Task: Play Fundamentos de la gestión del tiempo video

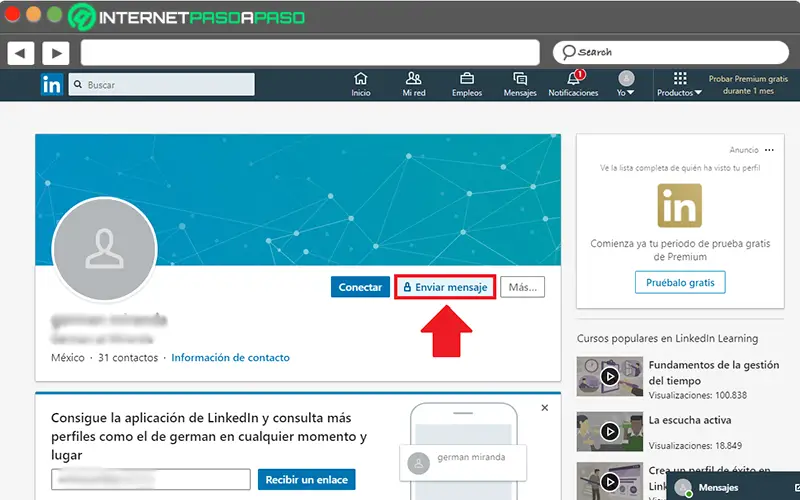Action: click(x=610, y=377)
